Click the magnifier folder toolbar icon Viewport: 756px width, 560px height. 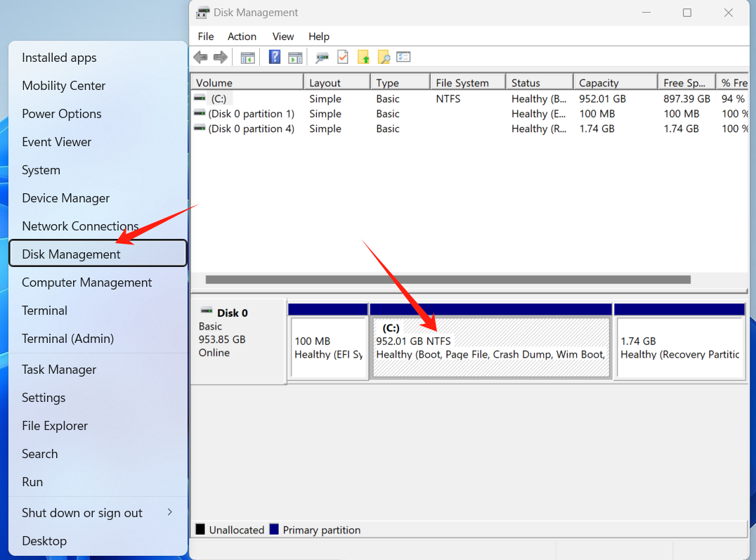coord(384,57)
